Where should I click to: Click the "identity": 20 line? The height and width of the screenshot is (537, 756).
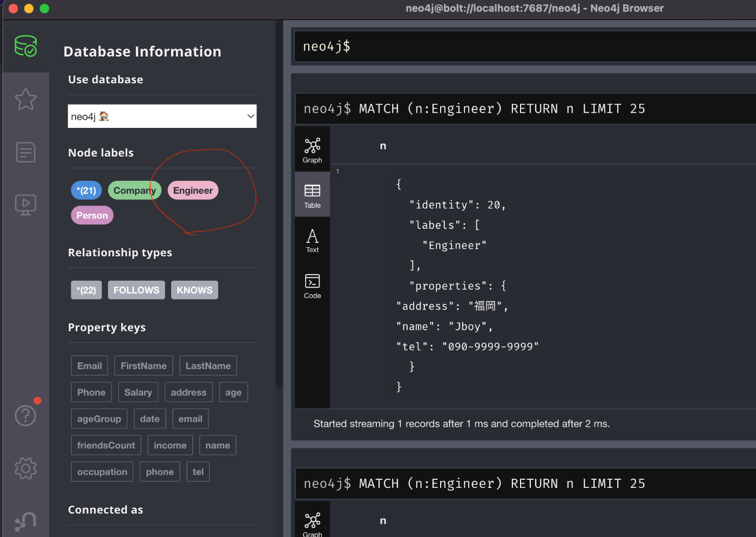click(457, 205)
